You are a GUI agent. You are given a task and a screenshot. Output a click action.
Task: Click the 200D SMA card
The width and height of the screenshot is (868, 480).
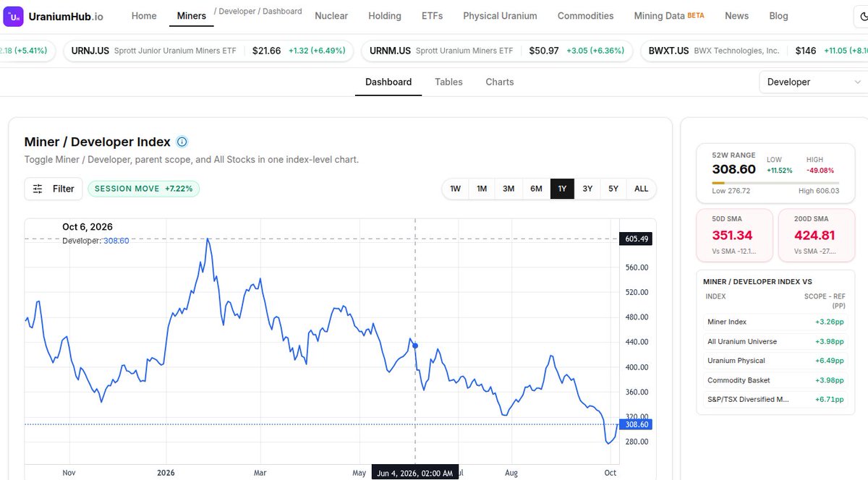point(816,236)
